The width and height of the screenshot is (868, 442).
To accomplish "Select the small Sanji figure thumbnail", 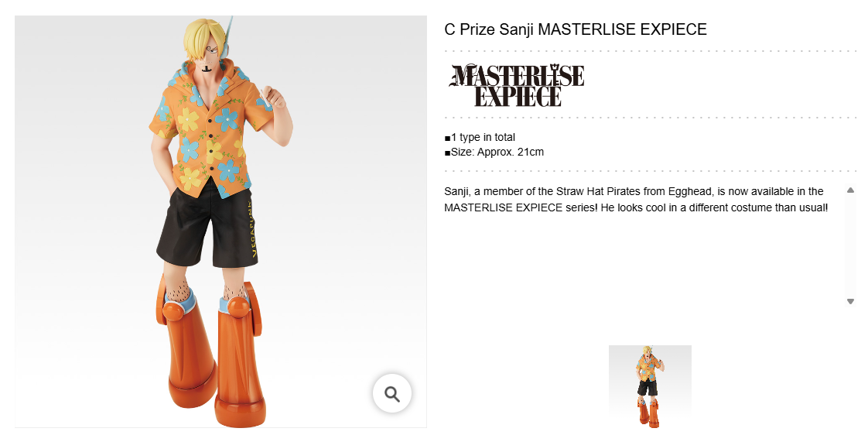I will [x=650, y=386].
